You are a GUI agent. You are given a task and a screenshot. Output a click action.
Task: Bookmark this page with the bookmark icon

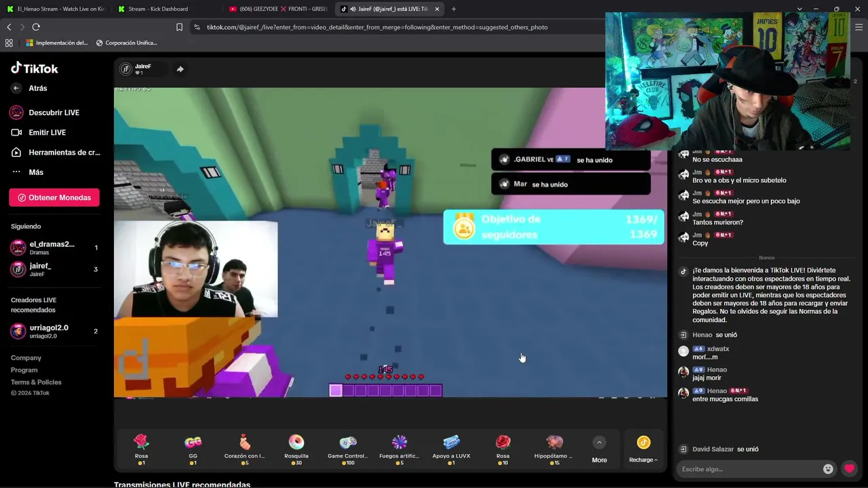click(179, 27)
